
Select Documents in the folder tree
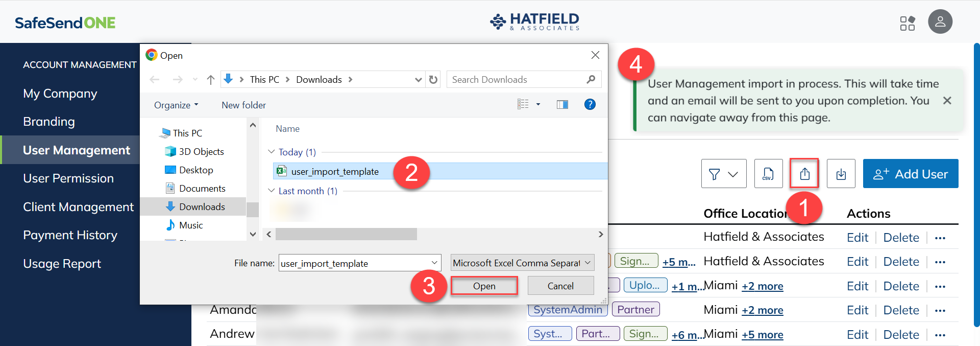click(195, 188)
